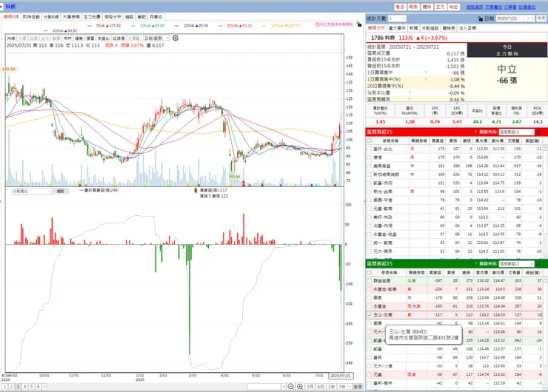Check the 群益金鼎 row checkbox

pyautogui.click(x=369, y=280)
